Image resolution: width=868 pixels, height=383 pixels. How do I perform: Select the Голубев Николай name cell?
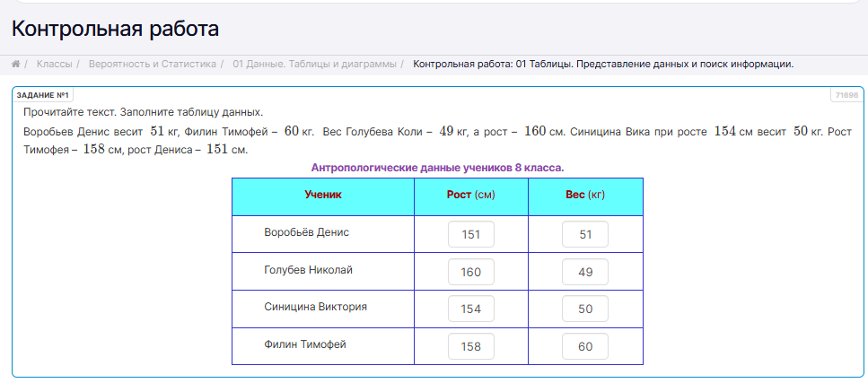pos(323,271)
